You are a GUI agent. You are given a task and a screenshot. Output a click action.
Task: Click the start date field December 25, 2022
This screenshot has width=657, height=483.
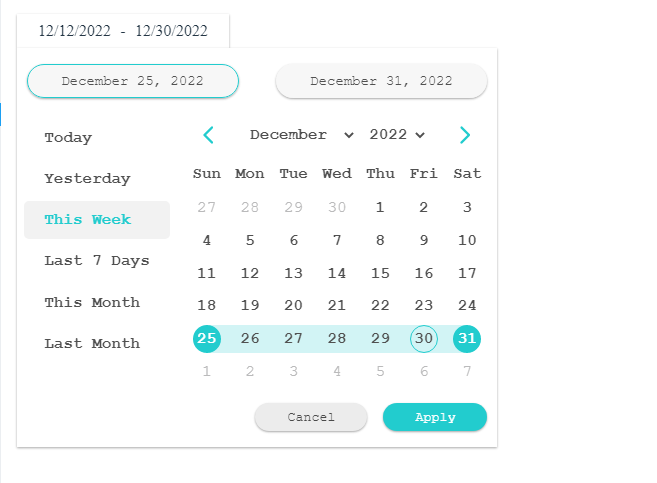(x=133, y=81)
